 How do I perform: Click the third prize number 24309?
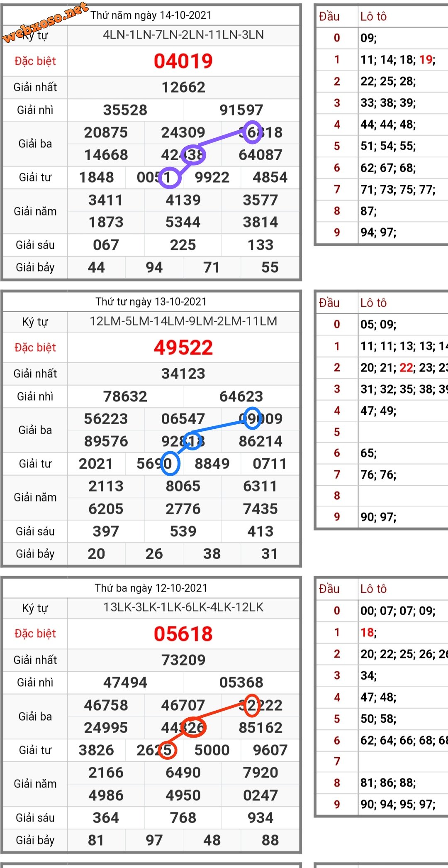(x=183, y=132)
